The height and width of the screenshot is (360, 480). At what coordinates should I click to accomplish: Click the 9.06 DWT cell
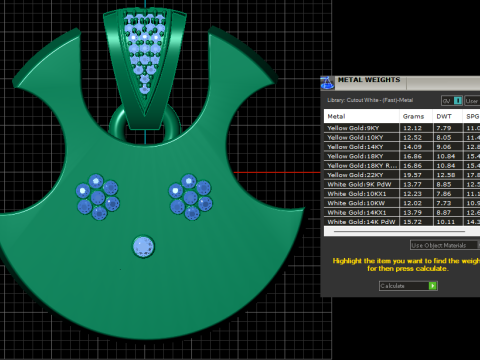pyautogui.click(x=447, y=147)
